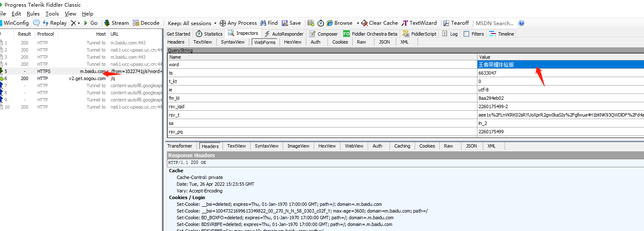644x231 pixels.
Task: Toggle Decode option in toolbar
Action: 146,23
